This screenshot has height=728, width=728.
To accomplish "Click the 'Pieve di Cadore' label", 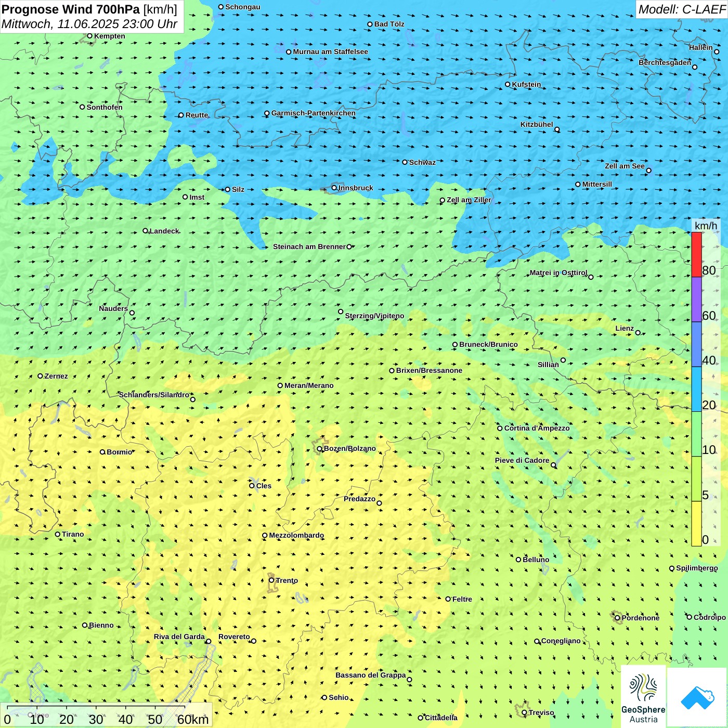I will click(522, 460).
